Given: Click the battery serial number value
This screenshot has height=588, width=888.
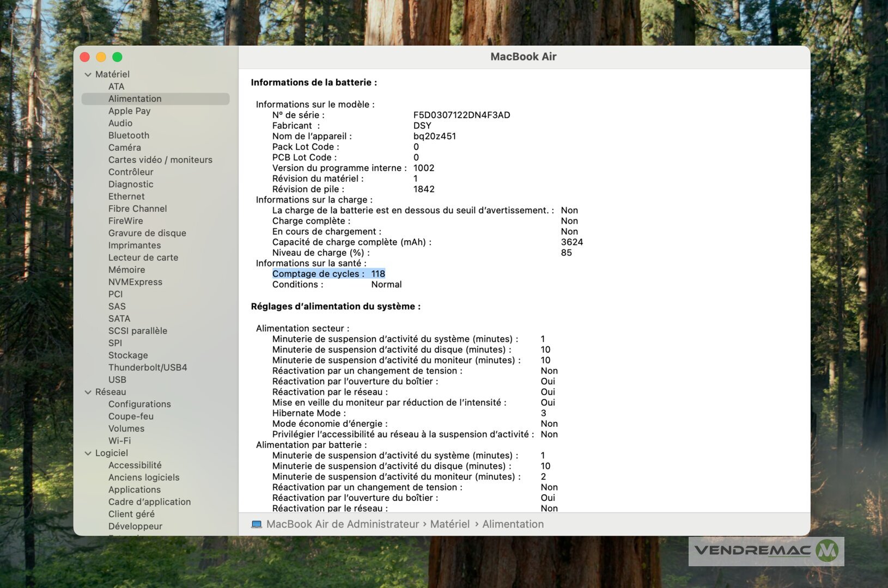Looking at the screenshot, I should (461, 115).
